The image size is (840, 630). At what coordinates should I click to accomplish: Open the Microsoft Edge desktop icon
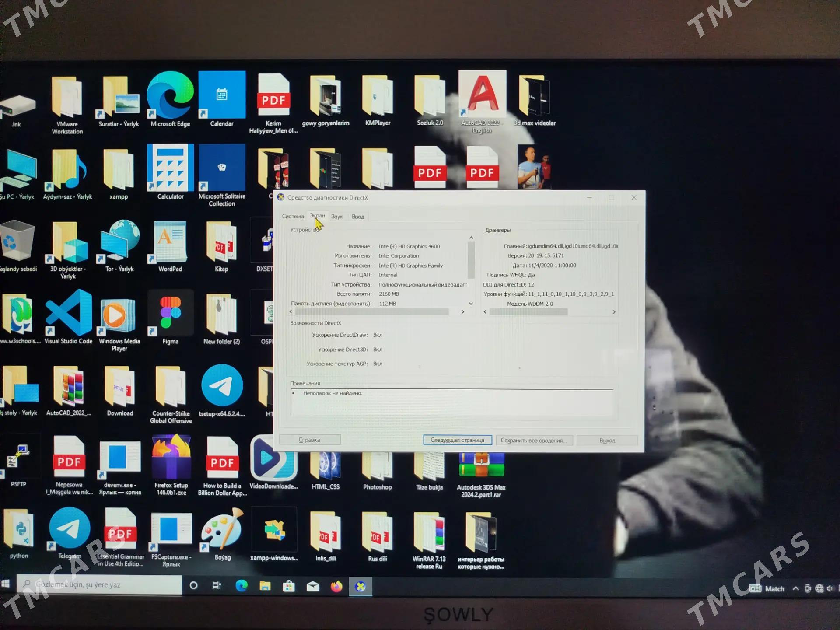pos(170,96)
